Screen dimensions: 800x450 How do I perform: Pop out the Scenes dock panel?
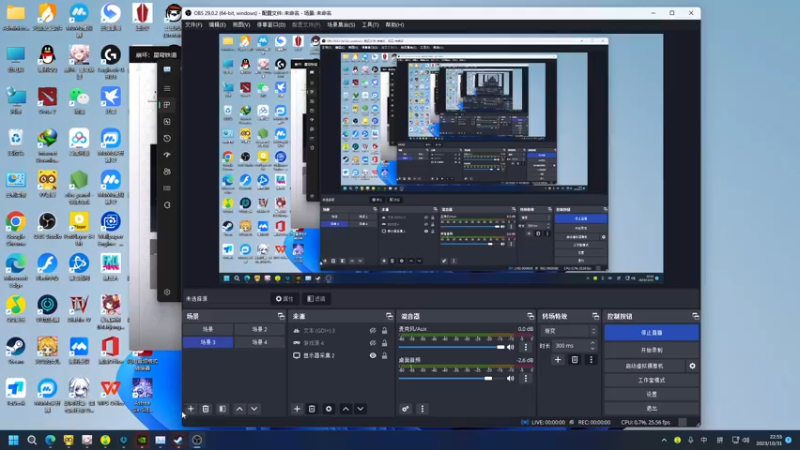(x=281, y=316)
